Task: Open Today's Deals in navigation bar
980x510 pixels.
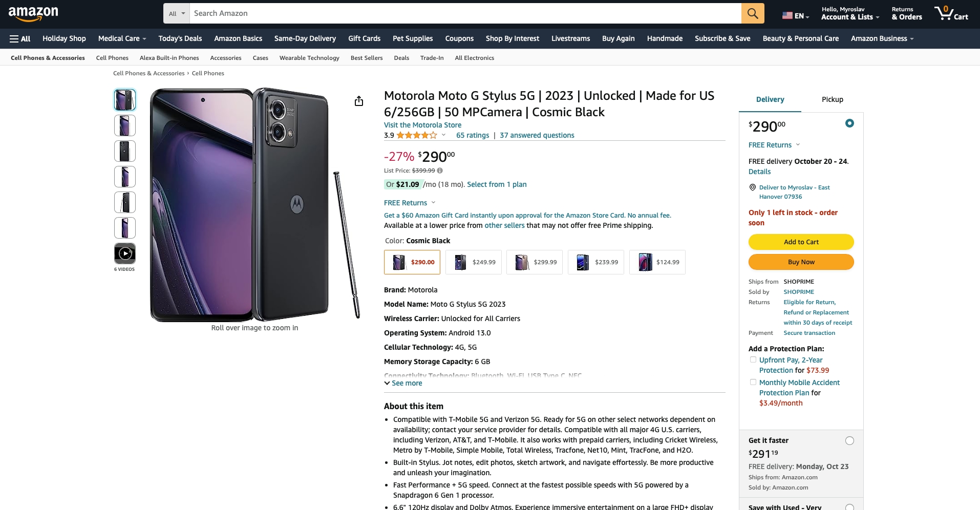Action: 180,38
